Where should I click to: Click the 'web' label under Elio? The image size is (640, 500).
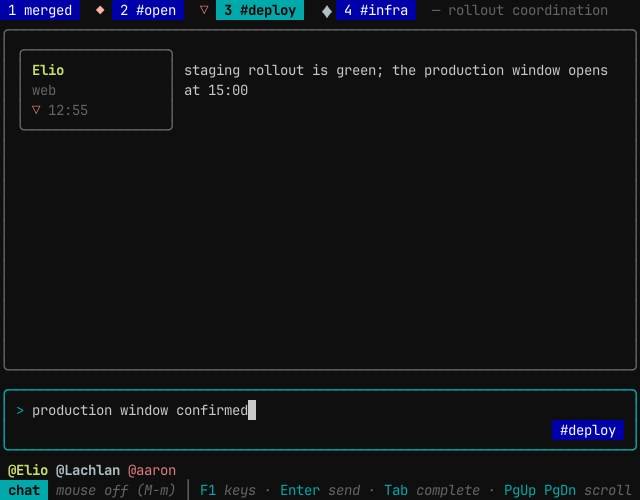point(44,90)
